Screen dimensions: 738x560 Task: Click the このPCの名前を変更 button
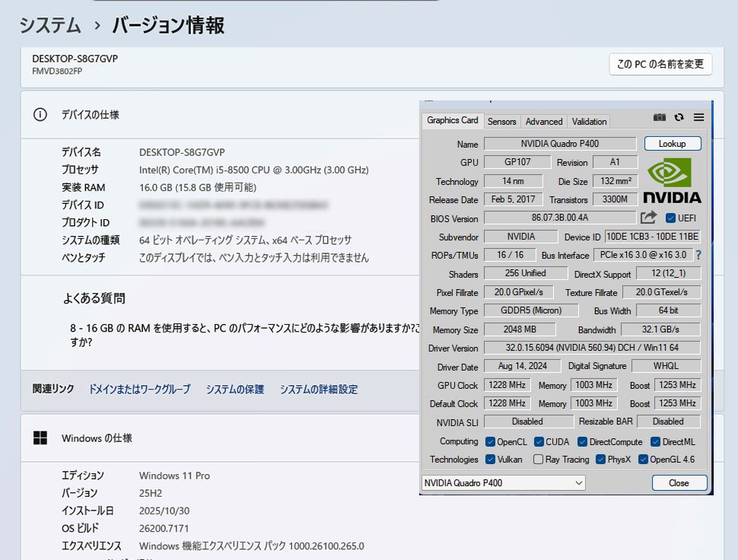660,65
